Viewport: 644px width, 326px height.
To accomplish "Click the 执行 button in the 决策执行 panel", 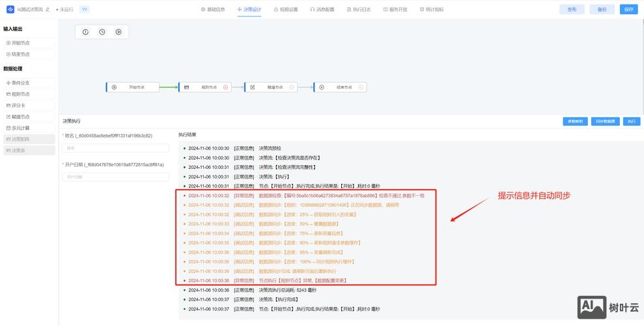I will (x=632, y=121).
